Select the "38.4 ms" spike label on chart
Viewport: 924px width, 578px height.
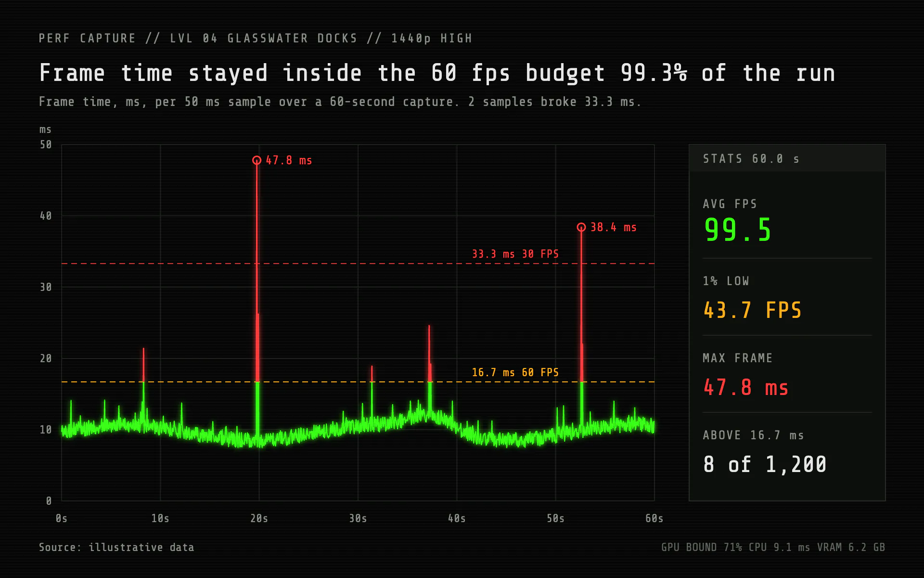pyautogui.click(x=614, y=227)
